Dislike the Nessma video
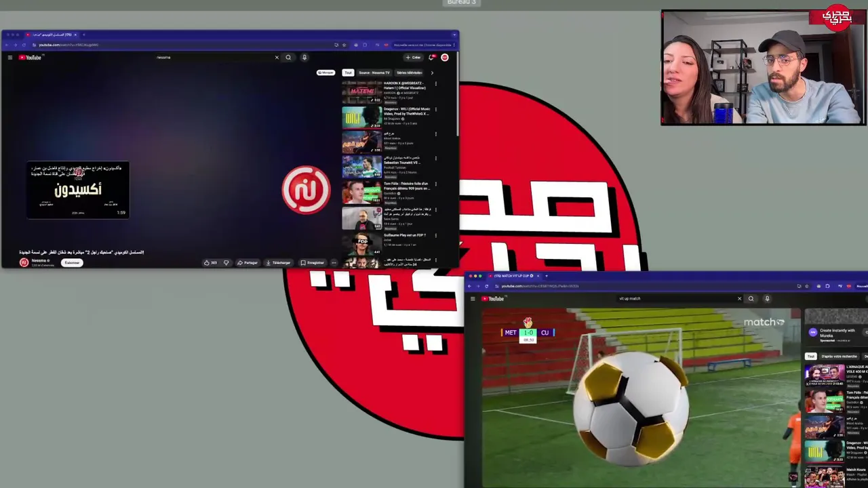This screenshot has width=868, height=488. point(226,263)
